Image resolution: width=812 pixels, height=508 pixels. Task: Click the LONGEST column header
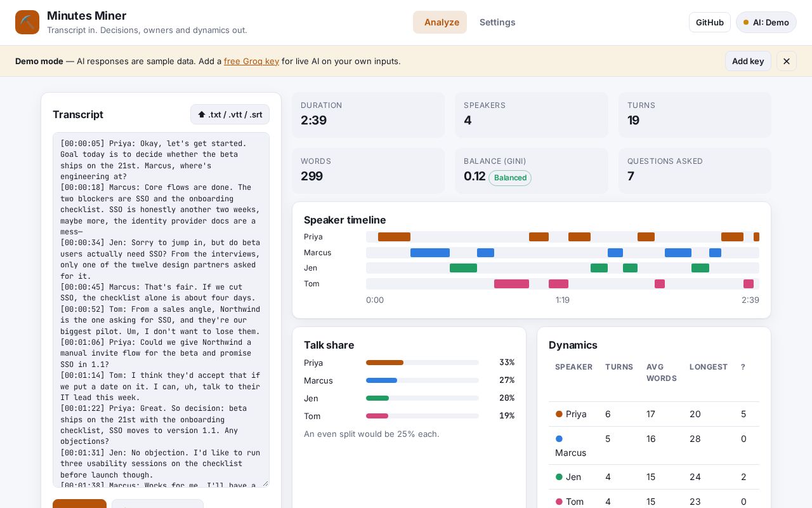point(709,367)
